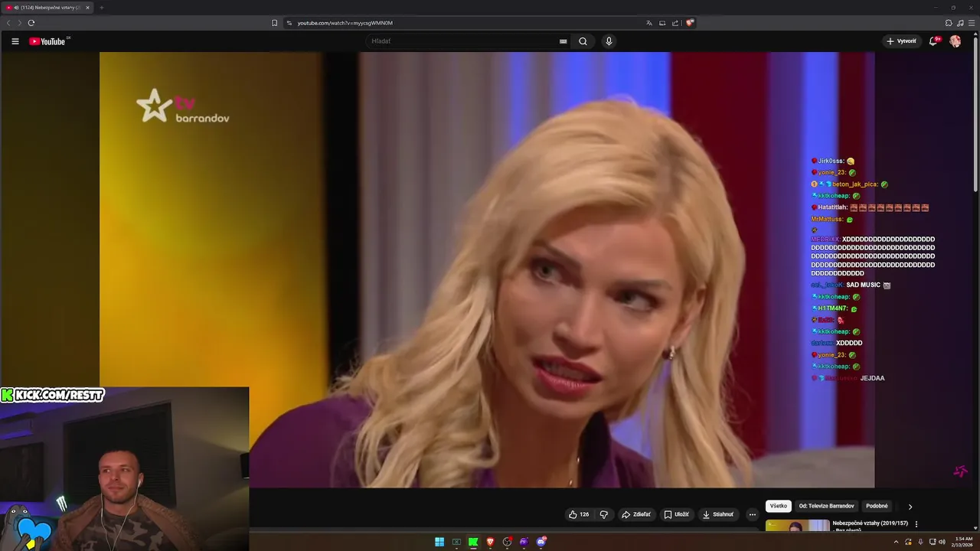Open the recommended Nebezpečné vzťahy (2019/157) thumbnail

click(797, 525)
